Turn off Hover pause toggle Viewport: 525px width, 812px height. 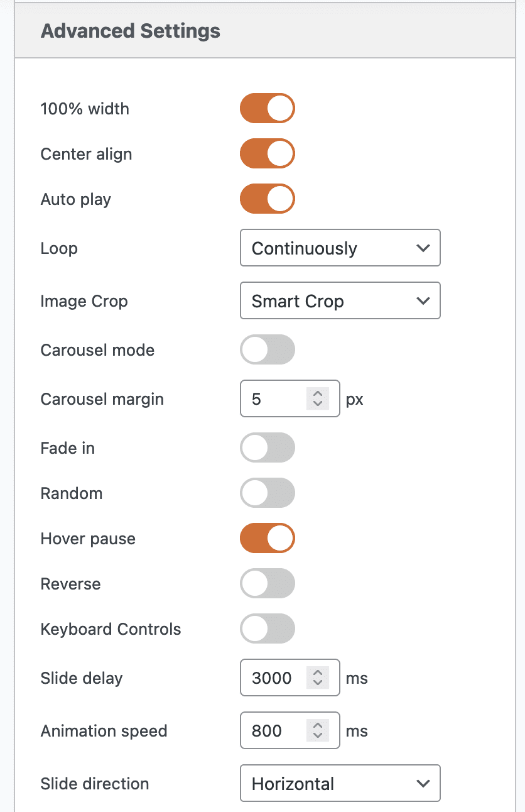click(x=267, y=539)
